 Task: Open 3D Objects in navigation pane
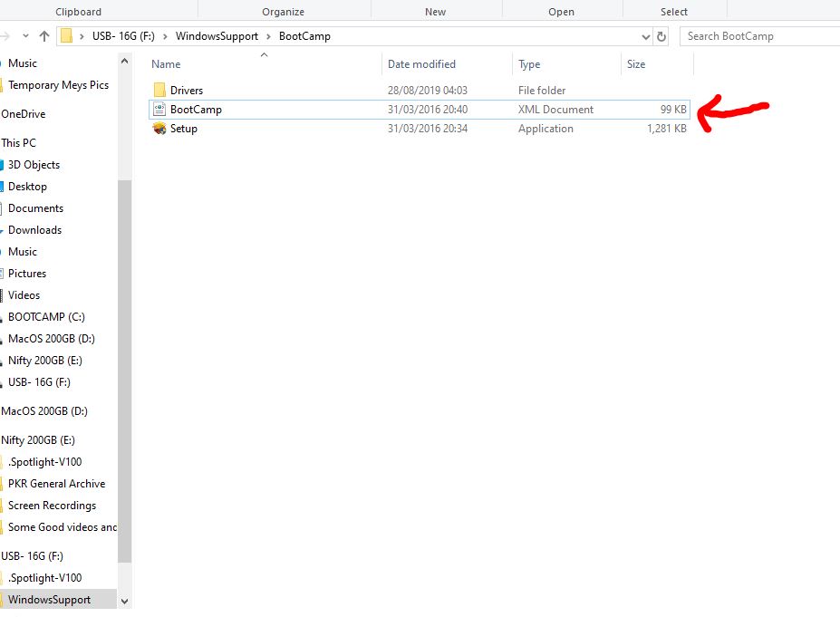pyautogui.click(x=34, y=165)
